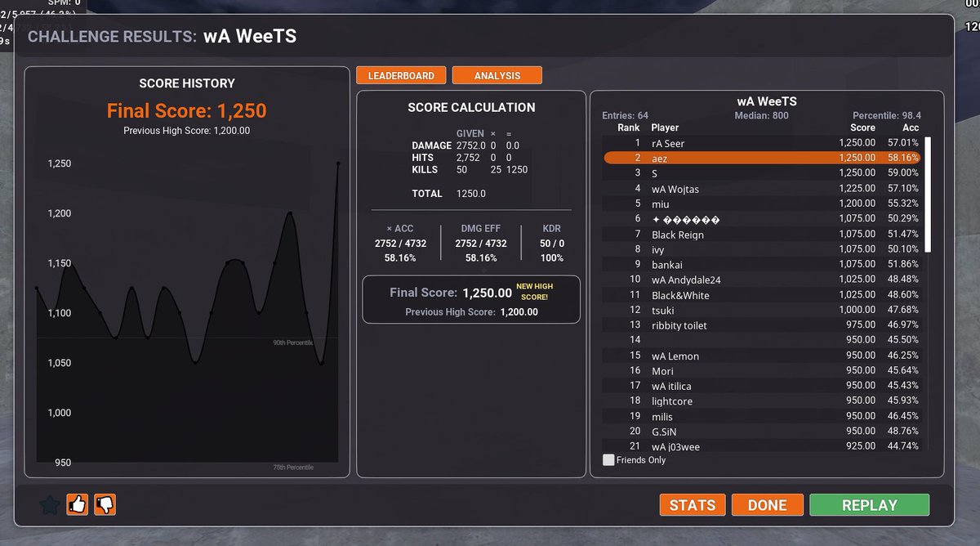Open the STATS screen
The image size is (980, 546).
coord(693,505)
